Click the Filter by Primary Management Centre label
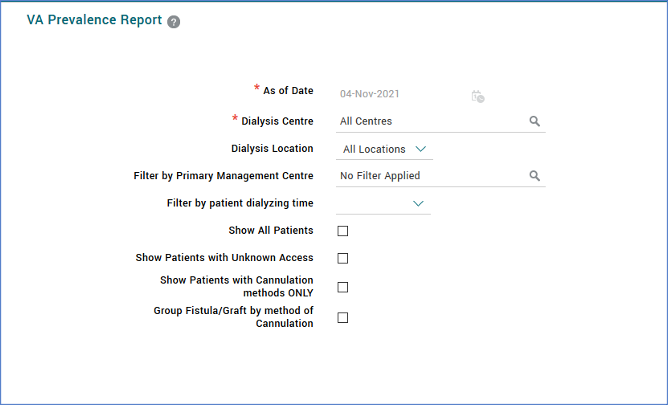 tap(223, 176)
